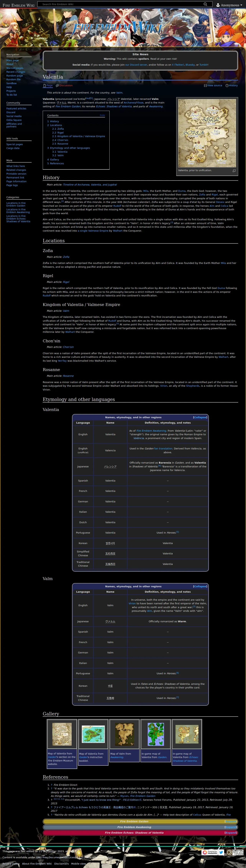
Task: Open Main page in Navigation sidebar
Action: [12, 60]
